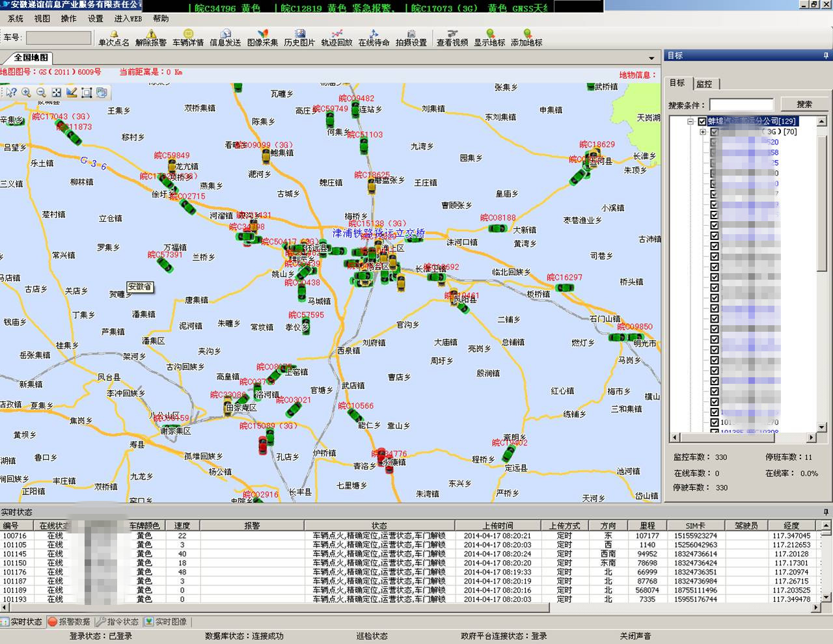Viewport: 833px width, 644px height.
Task: Select the map zoom out tool
Action: coord(41,92)
